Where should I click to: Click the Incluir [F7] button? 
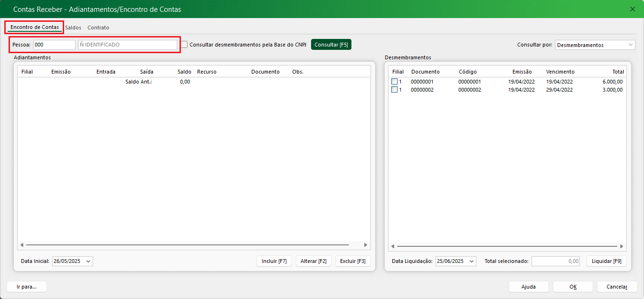pos(274,261)
